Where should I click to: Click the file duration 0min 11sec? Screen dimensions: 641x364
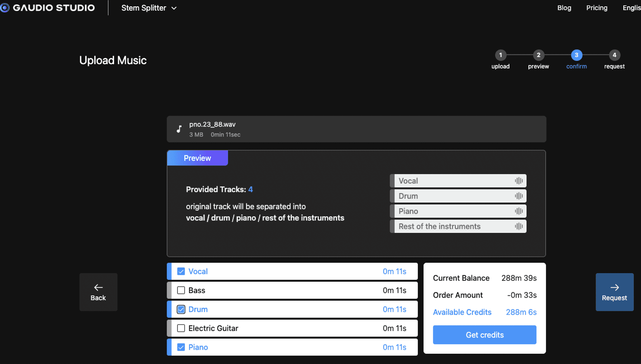tap(225, 135)
